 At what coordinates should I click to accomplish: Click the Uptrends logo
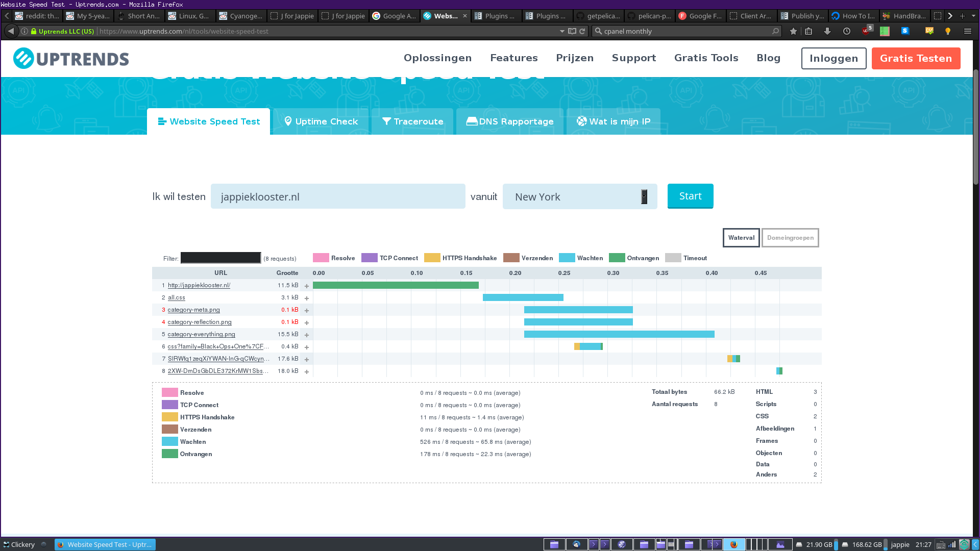(x=71, y=58)
